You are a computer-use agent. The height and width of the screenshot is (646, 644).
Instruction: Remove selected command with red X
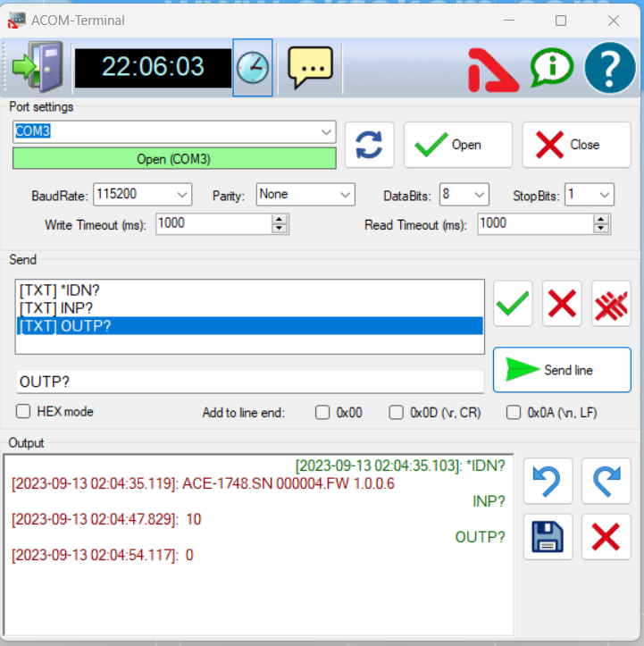click(562, 304)
